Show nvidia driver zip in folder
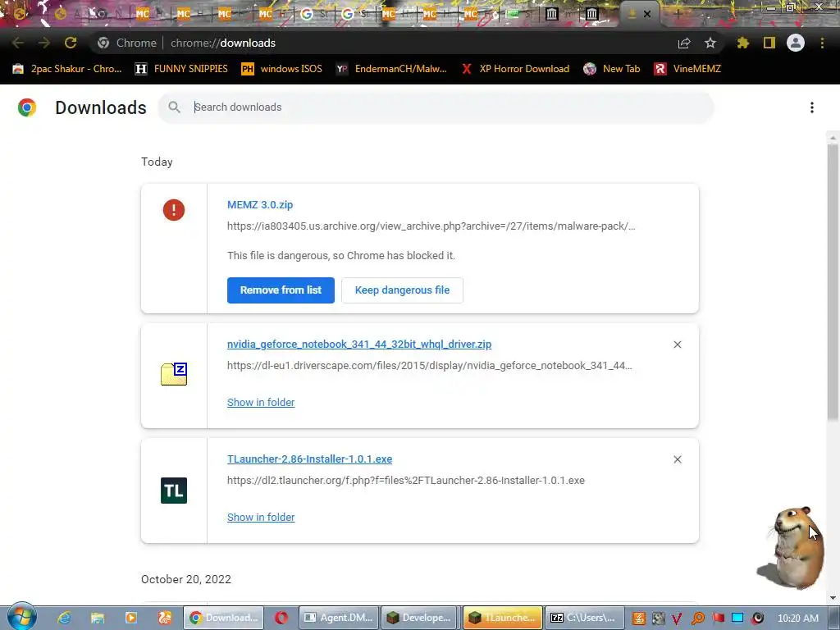 [x=261, y=402]
